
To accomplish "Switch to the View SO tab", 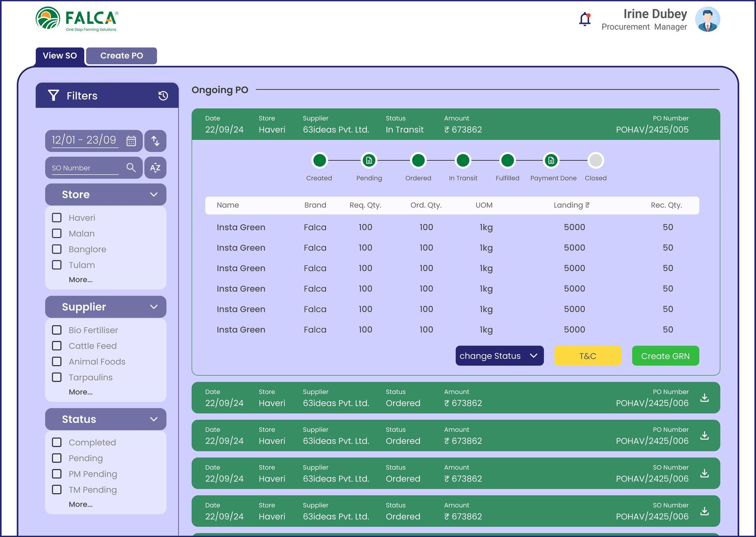I will pyautogui.click(x=60, y=56).
